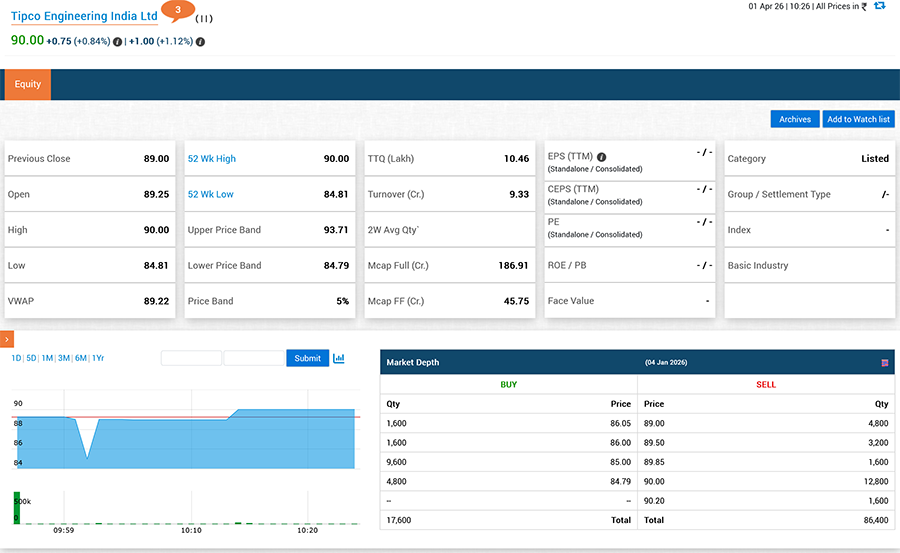The width and height of the screenshot is (900, 553).
Task: Click the Lower Price Band value 84.79
Action: [336, 266]
